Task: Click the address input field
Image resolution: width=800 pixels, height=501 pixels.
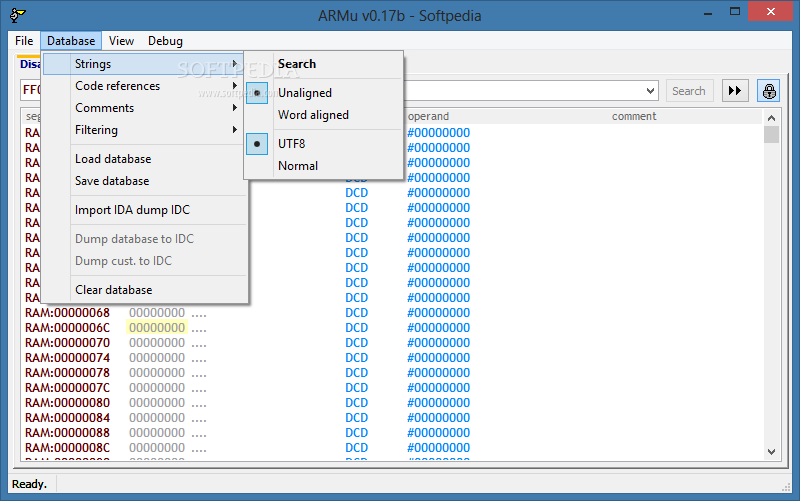Action: [x=339, y=91]
